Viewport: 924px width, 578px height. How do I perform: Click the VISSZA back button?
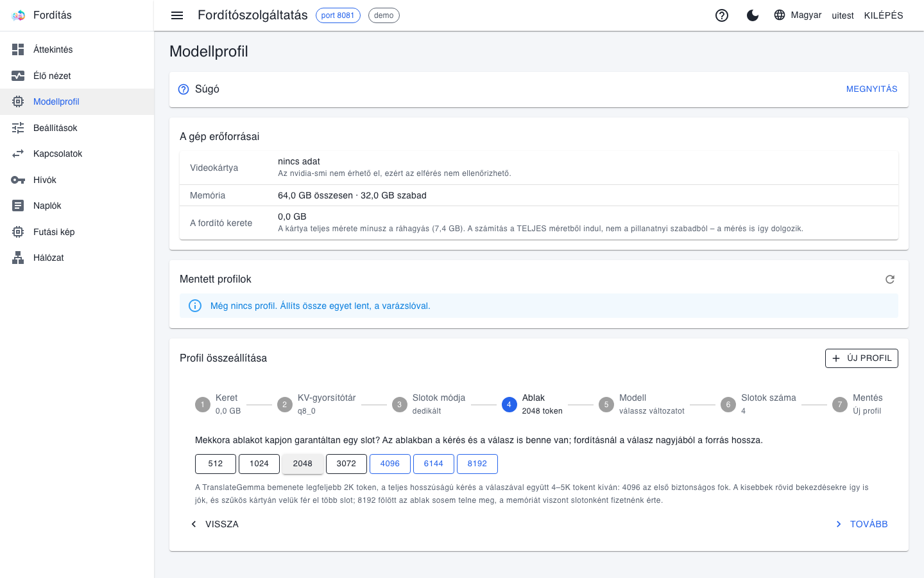[214, 524]
